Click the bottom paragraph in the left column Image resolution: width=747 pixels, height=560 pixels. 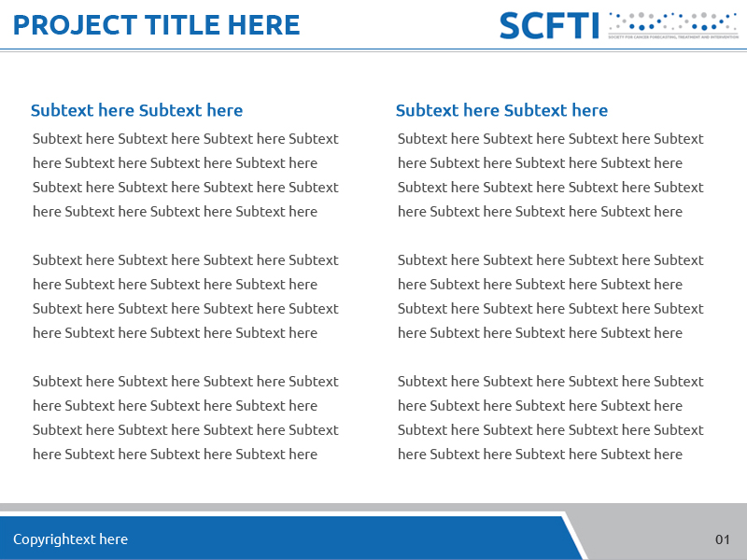click(185, 418)
